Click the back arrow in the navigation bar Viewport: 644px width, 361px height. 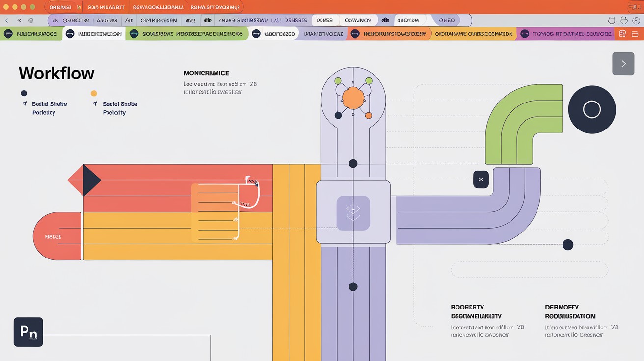pos(7,21)
